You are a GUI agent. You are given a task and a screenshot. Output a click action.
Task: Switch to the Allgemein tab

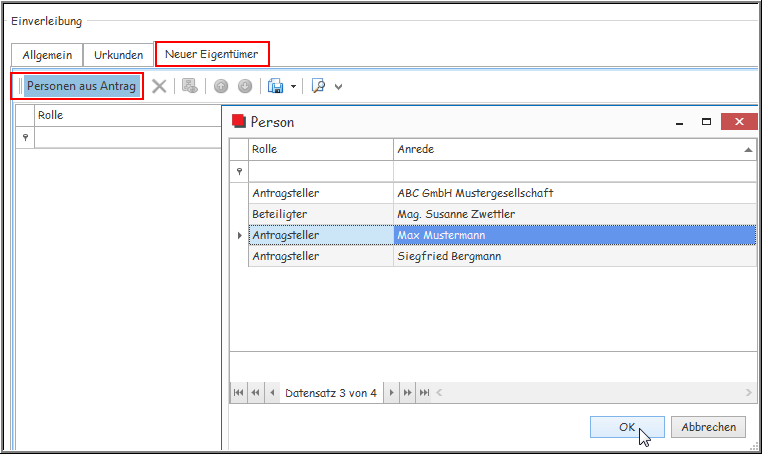point(47,55)
